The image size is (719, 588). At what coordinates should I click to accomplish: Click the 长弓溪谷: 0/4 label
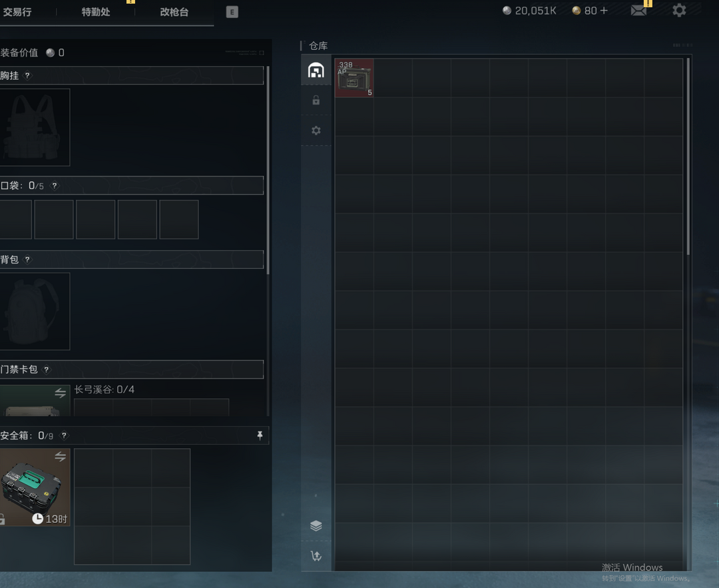tap(105, 390)
